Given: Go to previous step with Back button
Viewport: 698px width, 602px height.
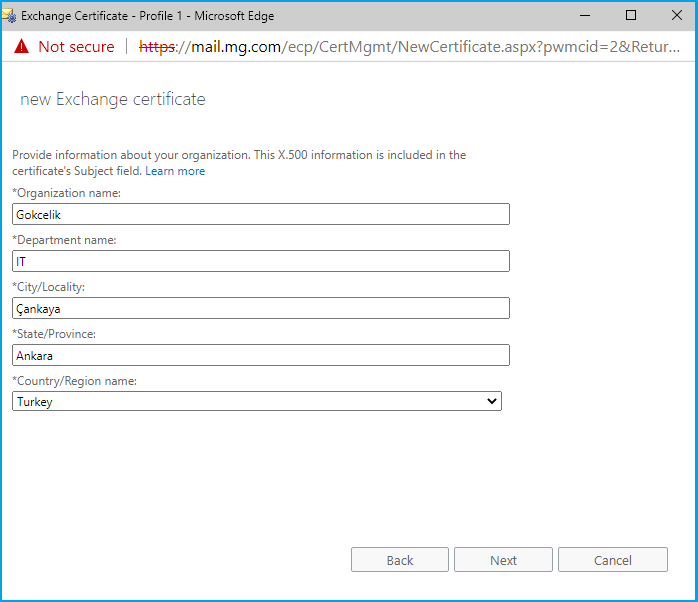Looking at the screenshot, I should point(400,560).
